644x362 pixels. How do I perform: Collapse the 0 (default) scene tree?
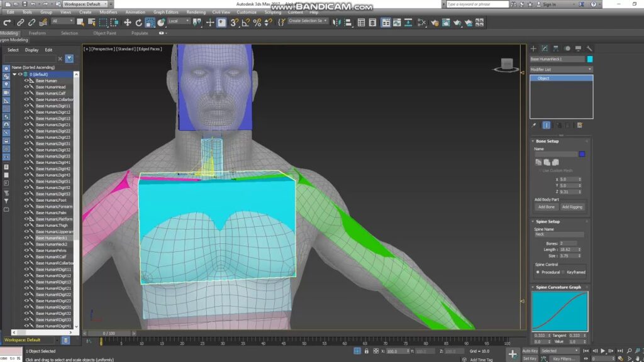(x=14, y=74)
